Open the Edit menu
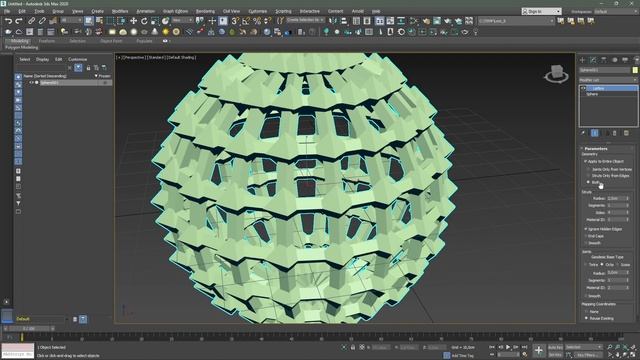Image resolution: width=640 pixels, height=360 pixels. (22, 11)
